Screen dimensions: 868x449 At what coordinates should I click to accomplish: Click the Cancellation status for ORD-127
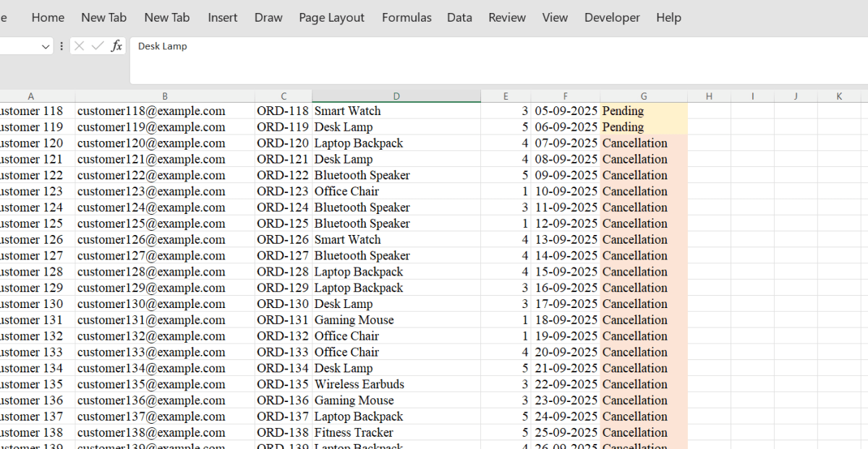point(644,256)
